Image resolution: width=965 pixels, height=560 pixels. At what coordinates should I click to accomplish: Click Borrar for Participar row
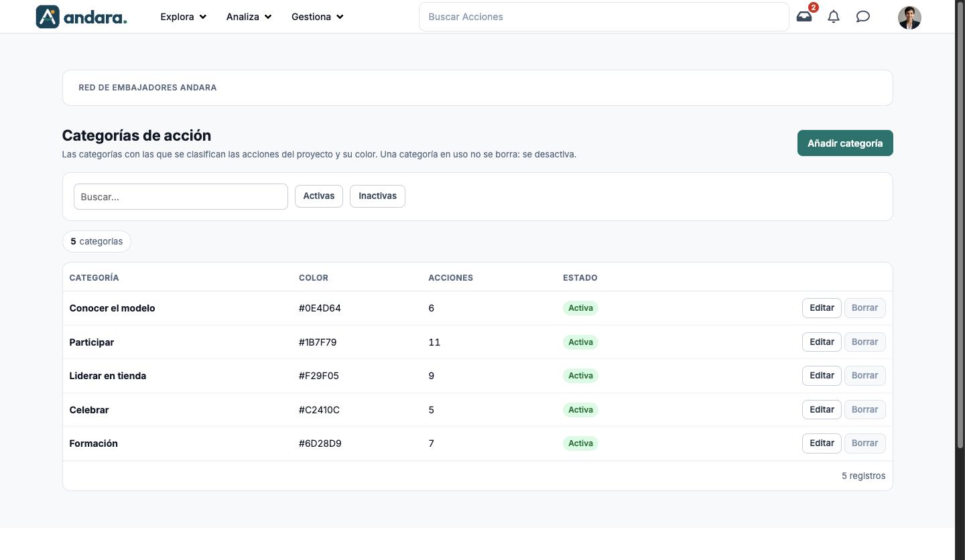865,342
